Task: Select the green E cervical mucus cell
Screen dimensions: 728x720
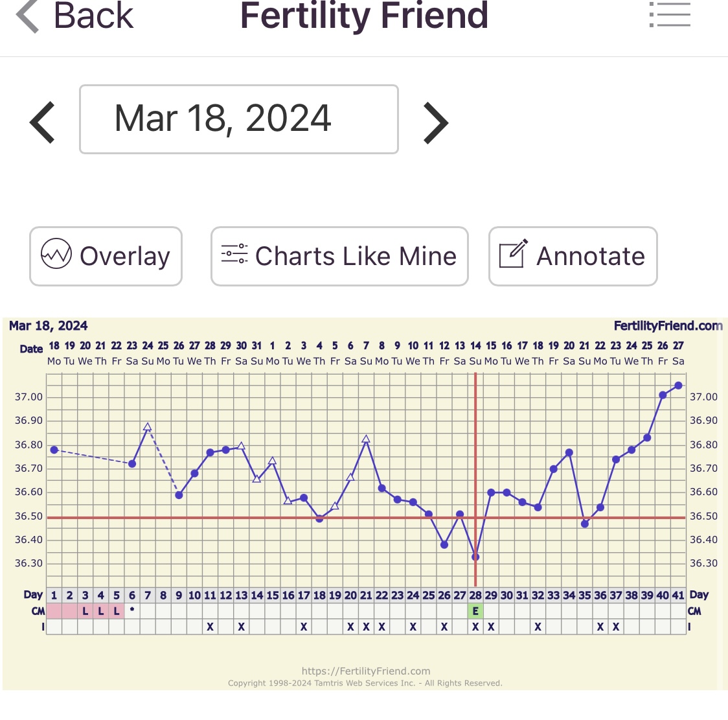Action: point(475,611)
